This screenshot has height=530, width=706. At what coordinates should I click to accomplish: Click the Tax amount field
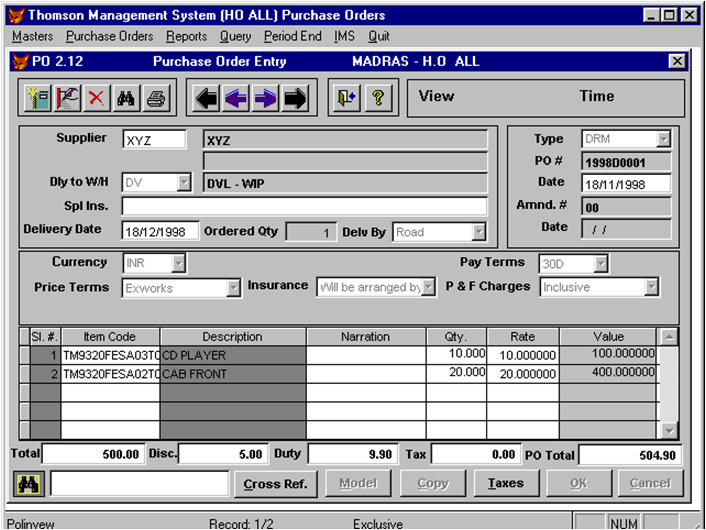[476, 454]
